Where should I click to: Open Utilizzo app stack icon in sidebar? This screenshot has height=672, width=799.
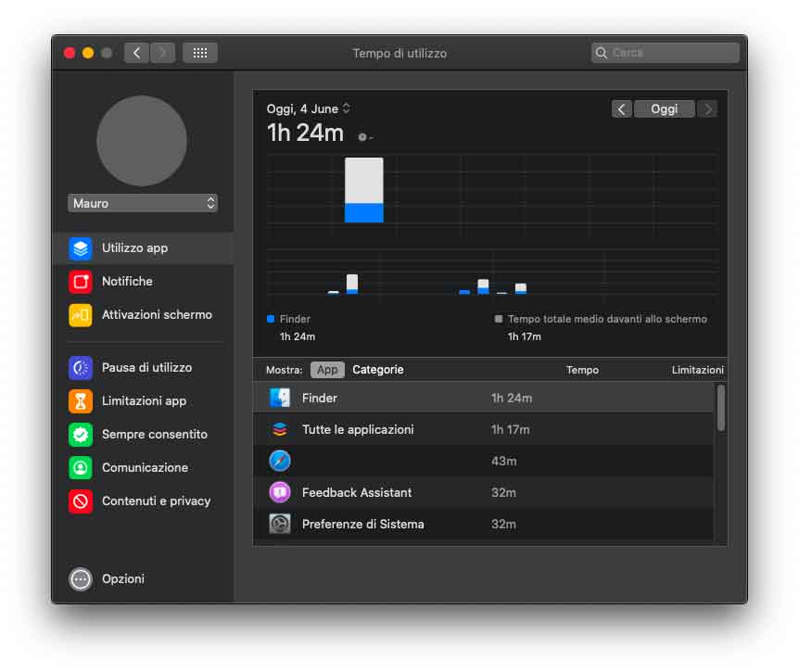[x=81, y=248]
